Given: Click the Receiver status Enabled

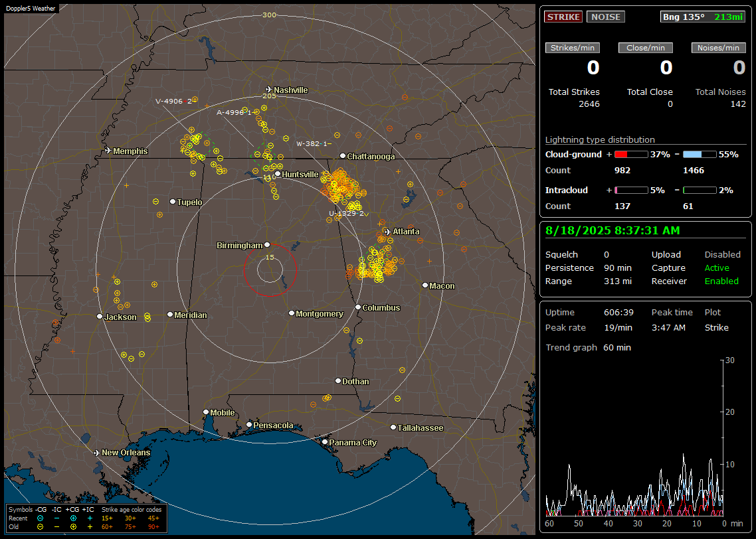Looking at the screenshot, I should 721,281.
